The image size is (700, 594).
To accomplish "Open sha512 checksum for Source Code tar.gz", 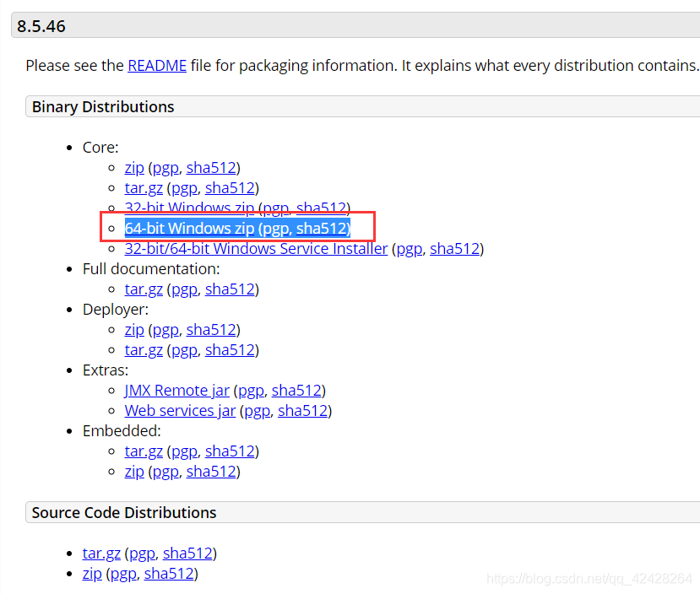I will (187, 553).
